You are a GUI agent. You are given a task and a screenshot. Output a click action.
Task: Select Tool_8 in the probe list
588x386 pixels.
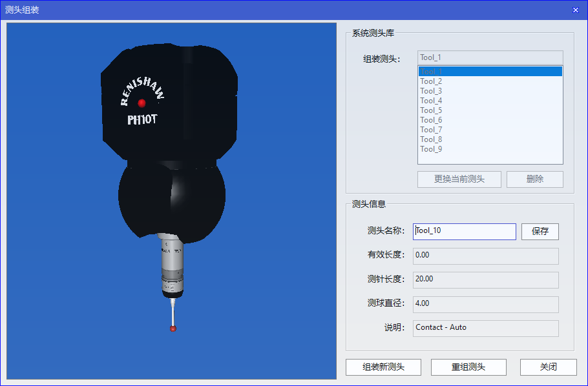(490, 139)
